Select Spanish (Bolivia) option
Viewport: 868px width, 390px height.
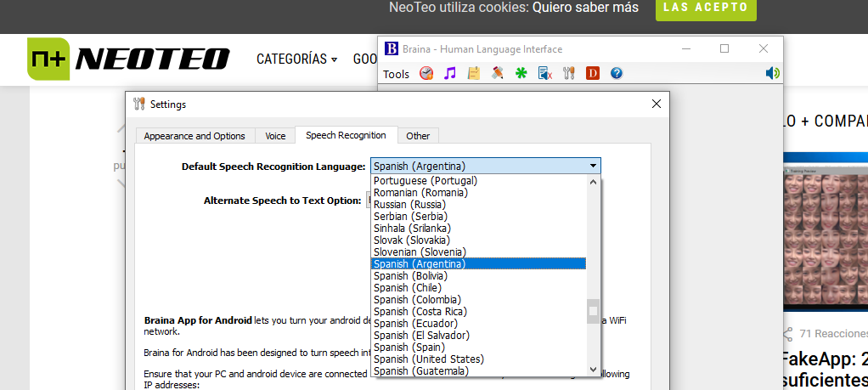pos(478,276)
